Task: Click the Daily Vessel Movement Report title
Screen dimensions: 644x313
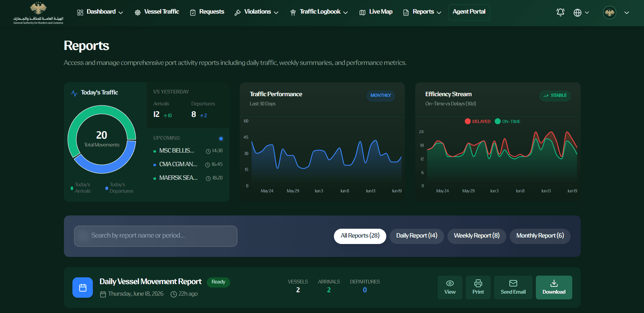Action: [x=150, y=282]
